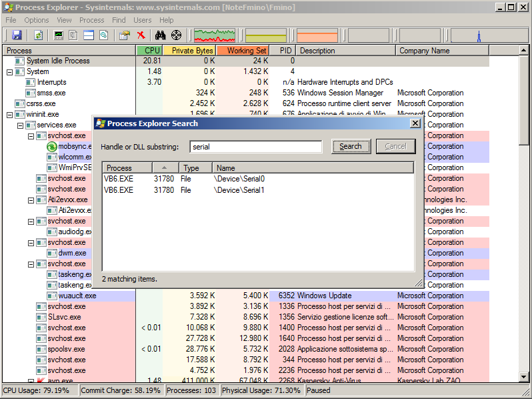This screenshot has height=399, width=532.
Task: Click the Save toolbar icon
Action: pos(17,35)
